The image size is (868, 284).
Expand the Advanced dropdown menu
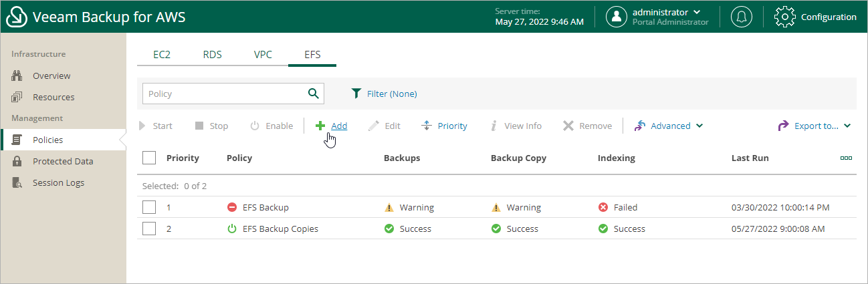point(669,126)
